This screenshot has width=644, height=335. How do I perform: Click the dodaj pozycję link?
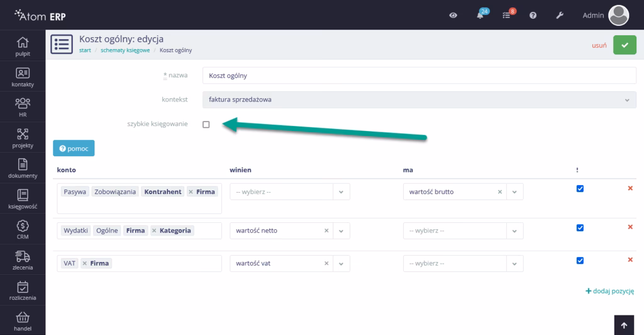coord(609,292)
